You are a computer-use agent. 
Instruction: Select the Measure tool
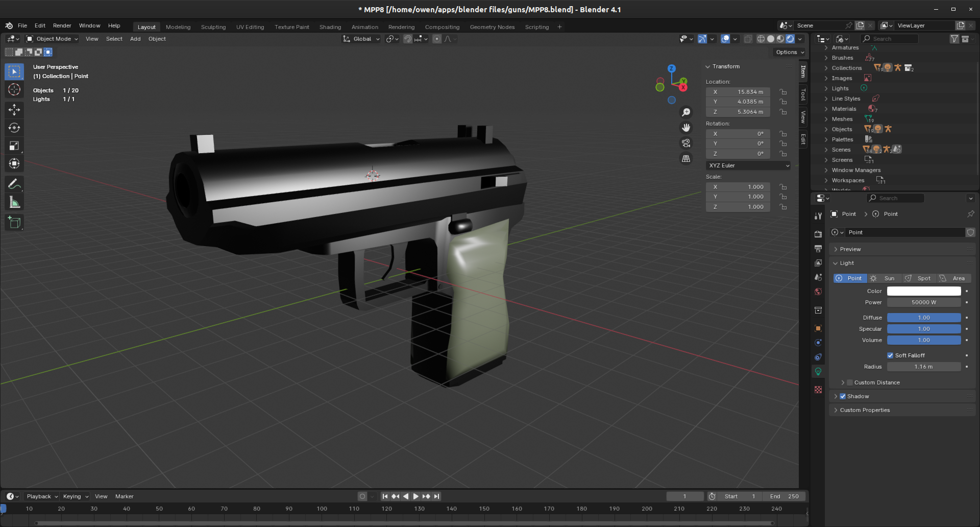[x=14, y=202]
